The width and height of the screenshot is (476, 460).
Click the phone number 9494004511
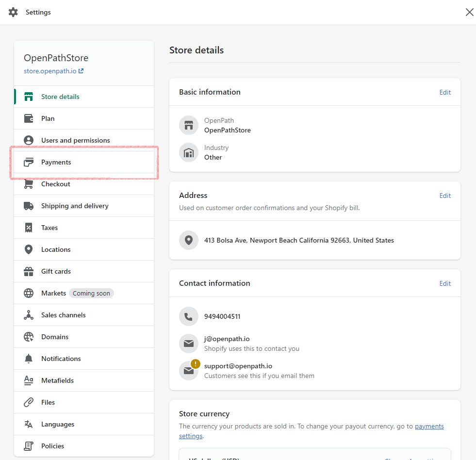point(222,317)
